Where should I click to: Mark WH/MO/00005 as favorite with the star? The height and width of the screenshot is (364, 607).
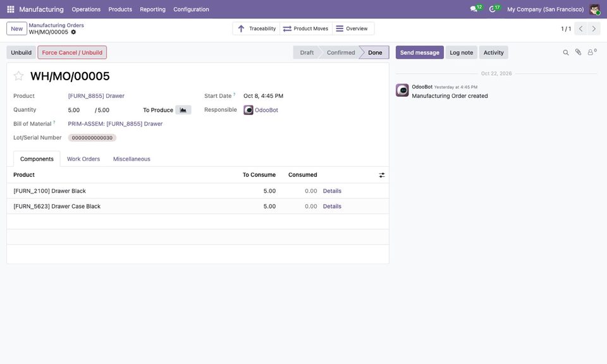click(18, 76)
